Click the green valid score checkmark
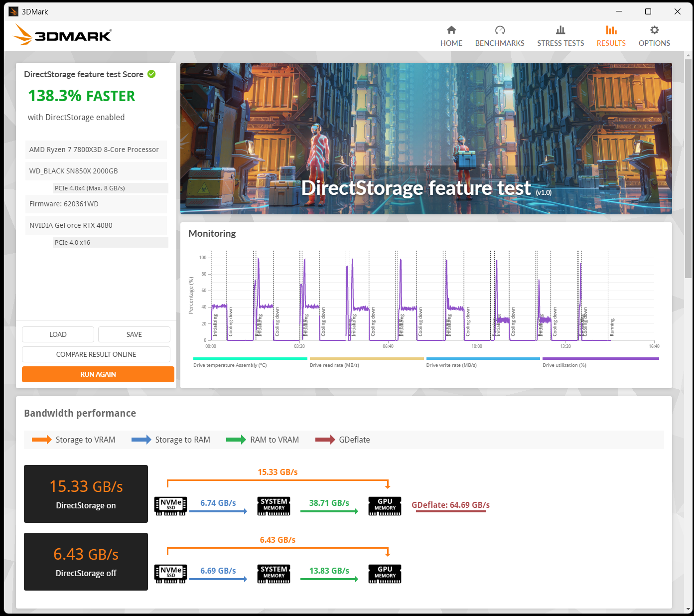 coord(151,74)
